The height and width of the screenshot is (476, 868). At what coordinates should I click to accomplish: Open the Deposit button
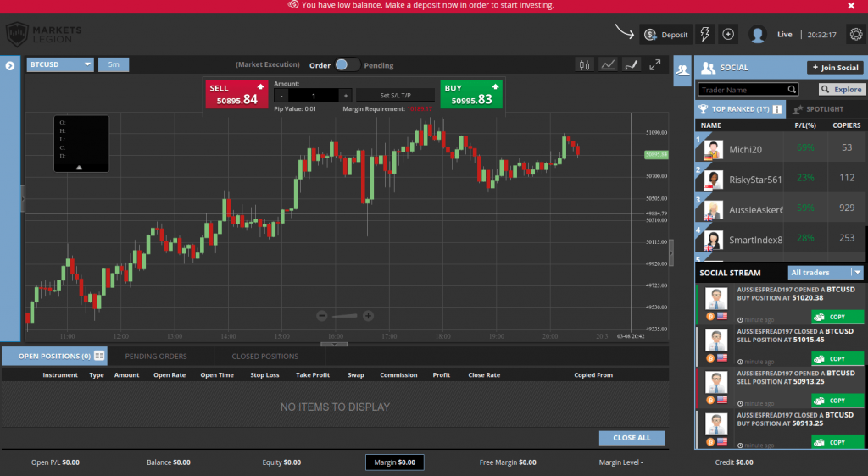pyautogui.click(x=666, y=34)
